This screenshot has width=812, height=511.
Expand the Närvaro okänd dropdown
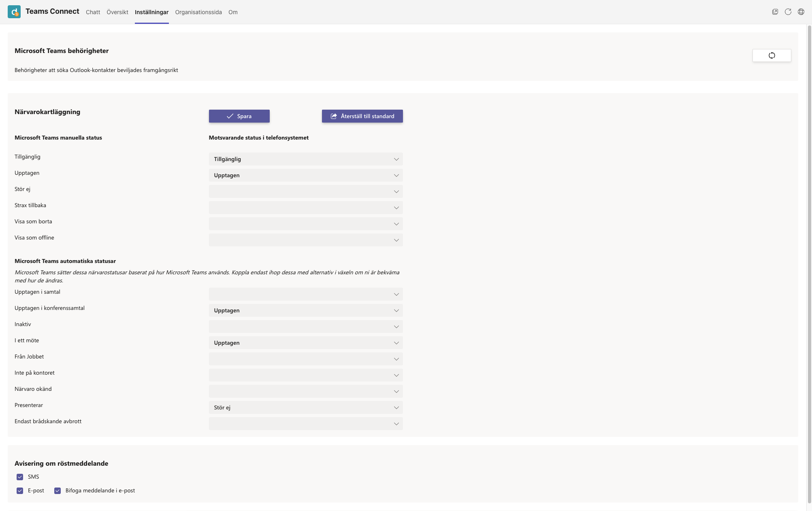(306, 391)
